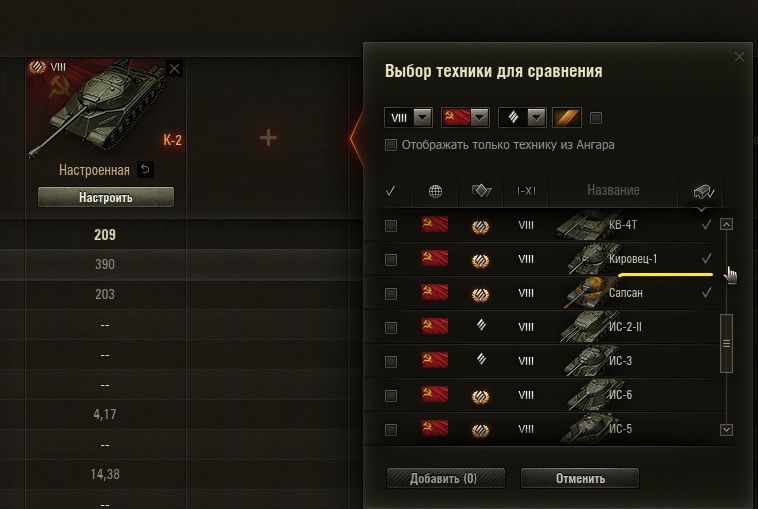Remove K-2 tank from comparison via X icon

coord(175,69)
